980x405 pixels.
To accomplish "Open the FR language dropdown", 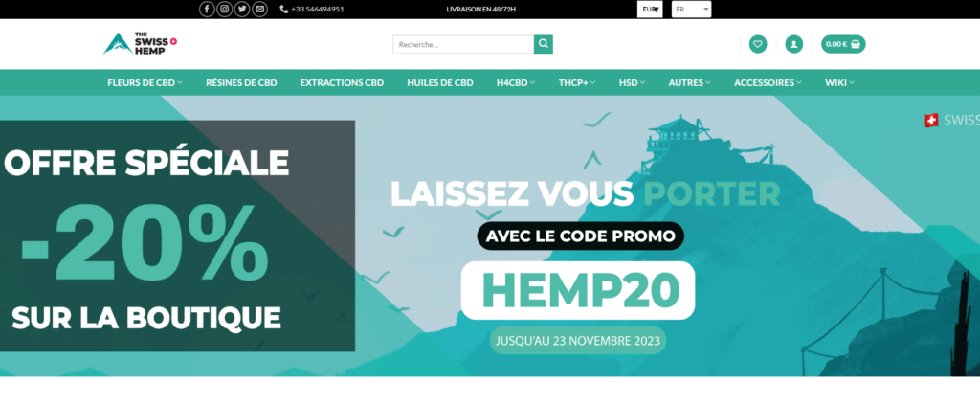I will click(691, 10).
